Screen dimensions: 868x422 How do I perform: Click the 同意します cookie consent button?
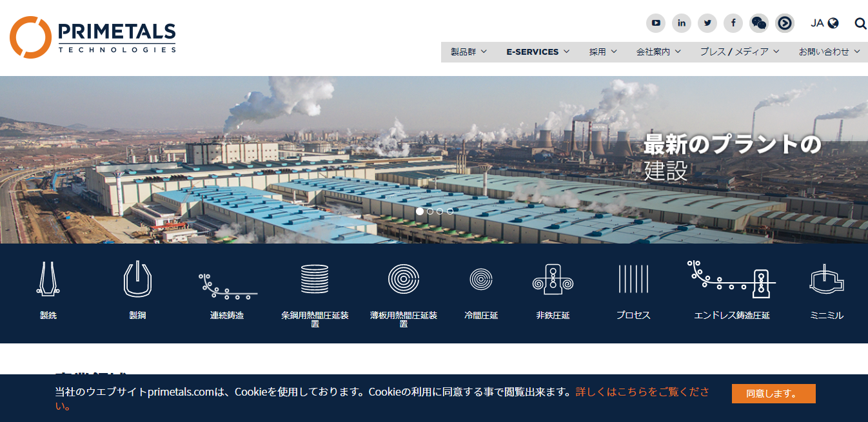773,393
